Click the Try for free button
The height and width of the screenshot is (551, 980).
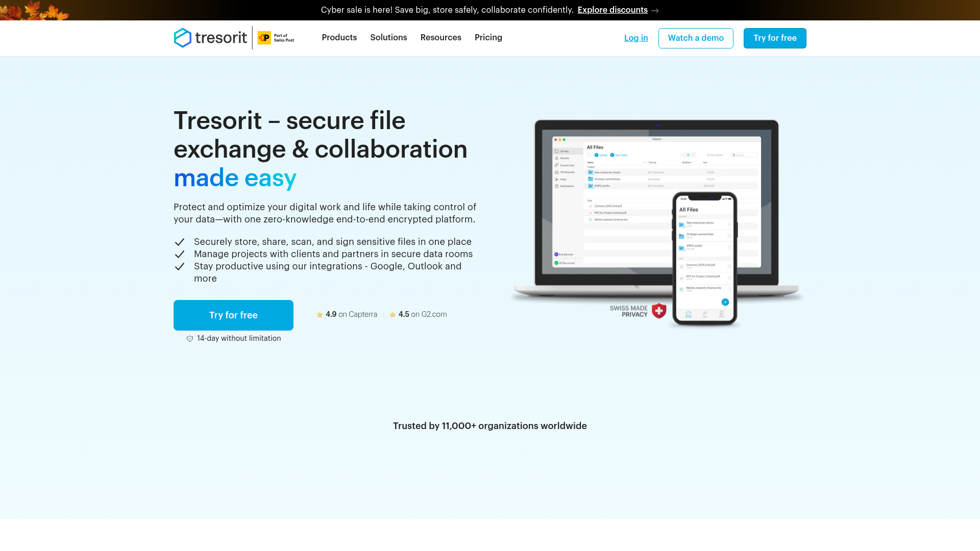[774, 38]
